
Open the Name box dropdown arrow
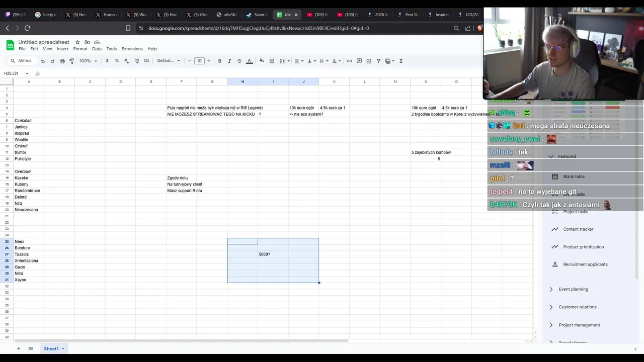tap(27, 73)
